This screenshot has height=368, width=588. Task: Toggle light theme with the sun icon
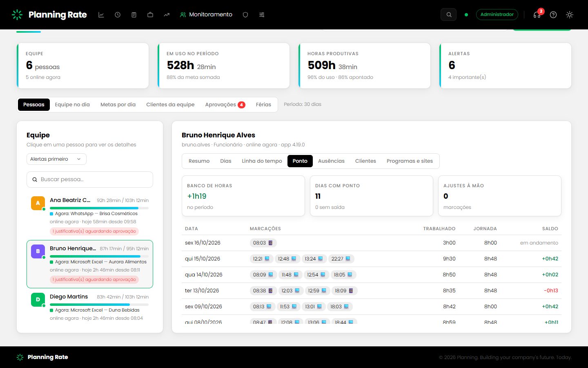(570, 15)
